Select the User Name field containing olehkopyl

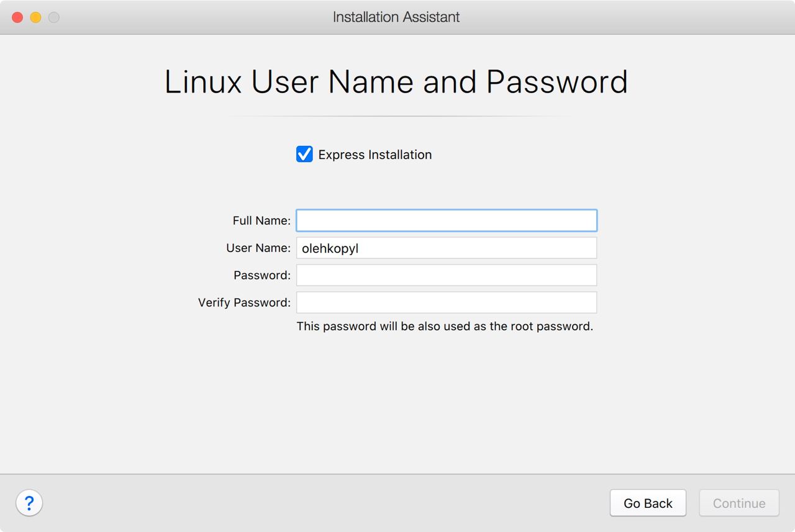447,248
